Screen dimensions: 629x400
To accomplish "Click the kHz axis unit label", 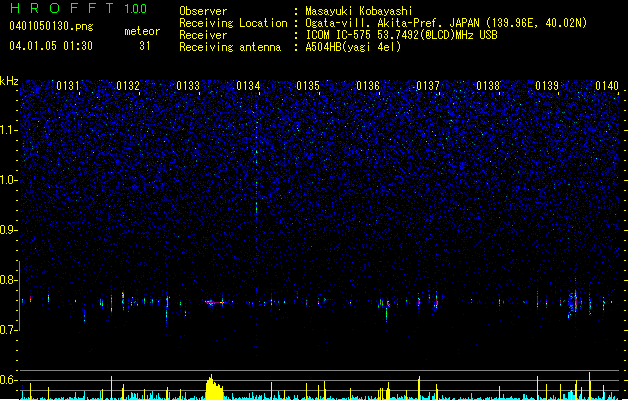I will point(9,81).
